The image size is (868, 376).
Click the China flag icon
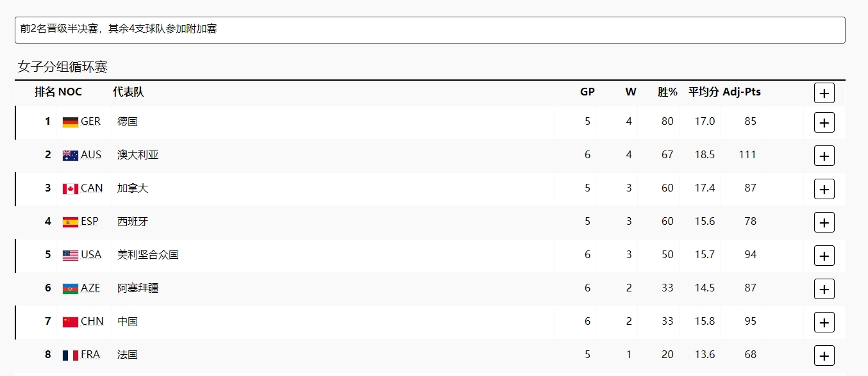pyautogui.click(x=70, y=322)
